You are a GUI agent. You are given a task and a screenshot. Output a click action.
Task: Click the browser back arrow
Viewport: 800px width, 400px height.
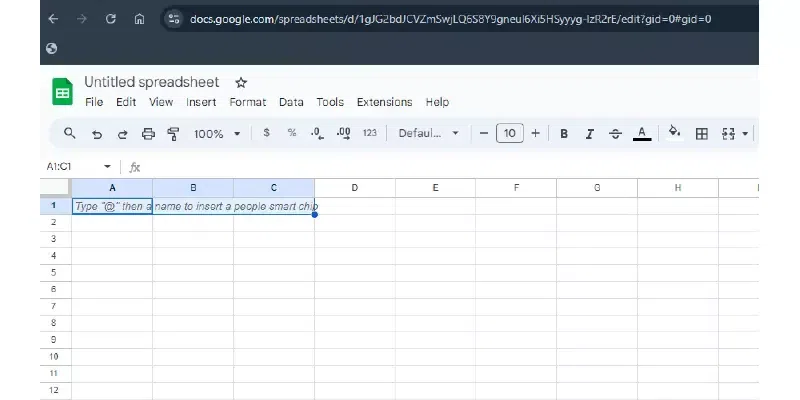pos(53,19)
